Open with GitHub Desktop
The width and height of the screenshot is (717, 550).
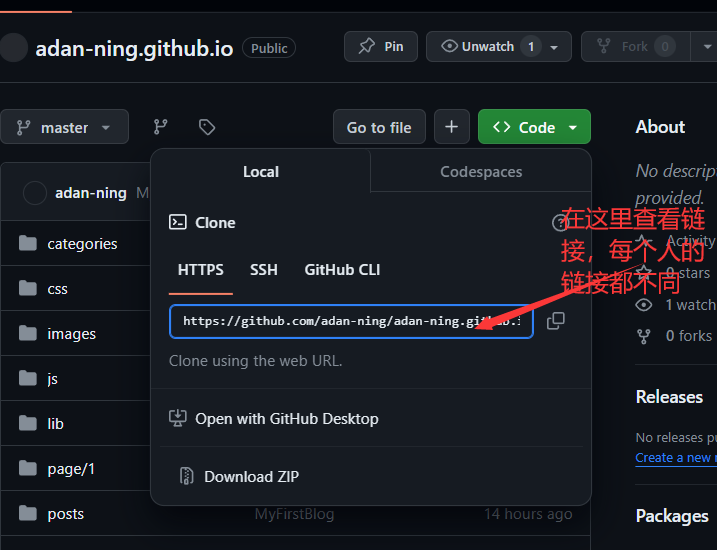coord(287,419)
